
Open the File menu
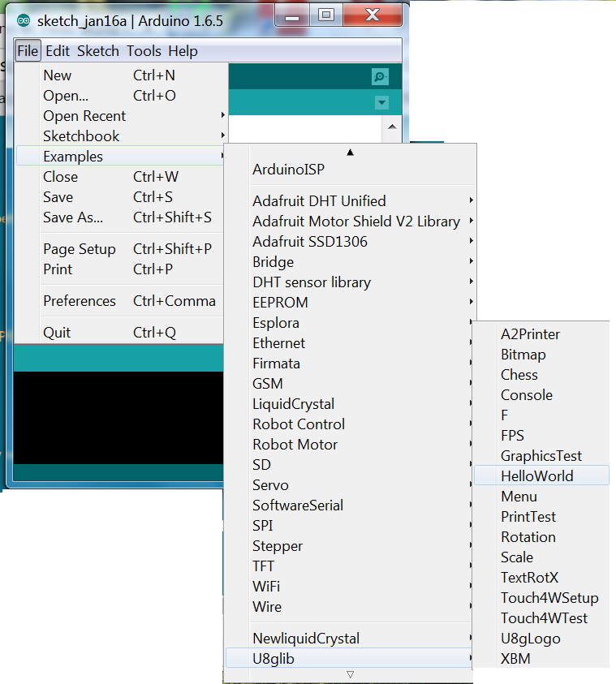(x=28, y=50)
